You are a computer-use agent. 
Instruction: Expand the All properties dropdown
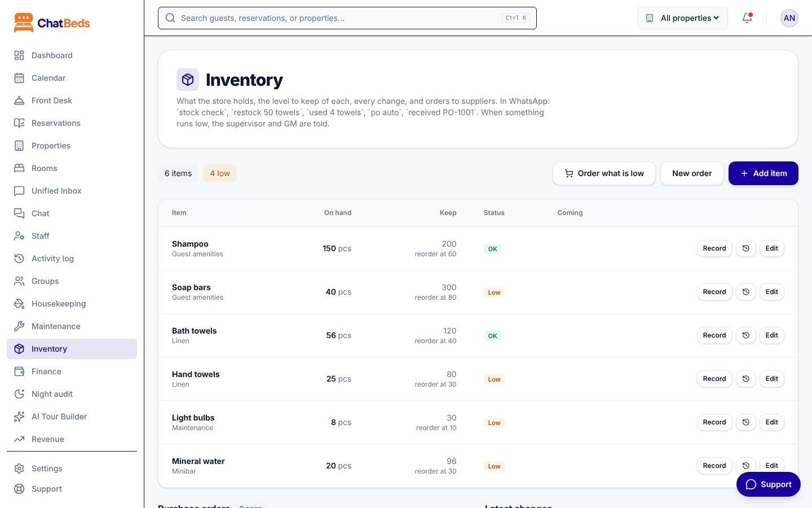683,18
